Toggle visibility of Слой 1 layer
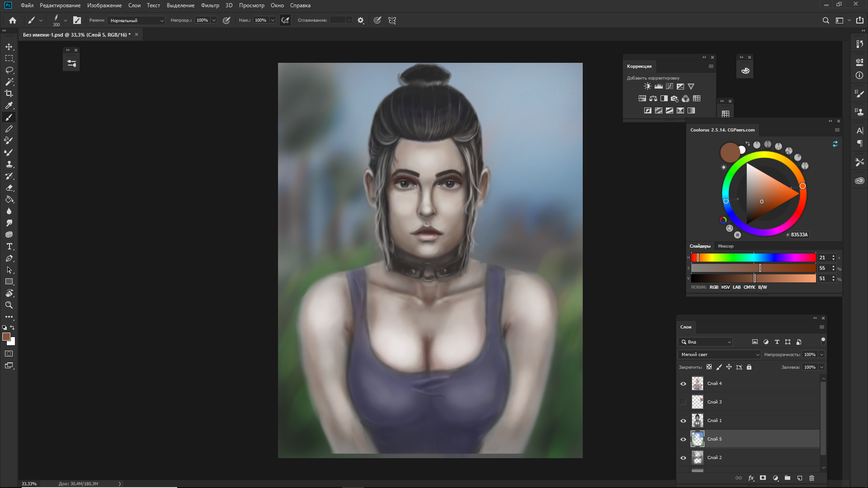This screenshot has height=488, width=868. [x=683, y=421]
